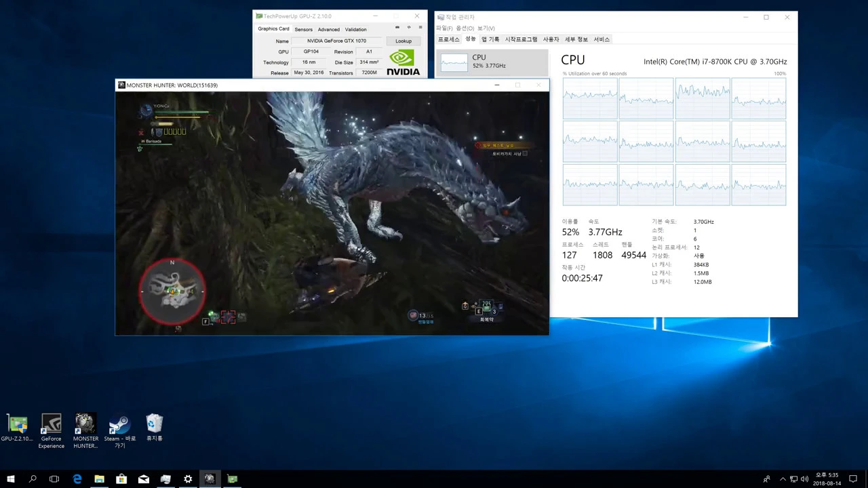Screen dimensions: 868x488
Task: Click the 49544 handles value
Action: click(x=633, y=256)
